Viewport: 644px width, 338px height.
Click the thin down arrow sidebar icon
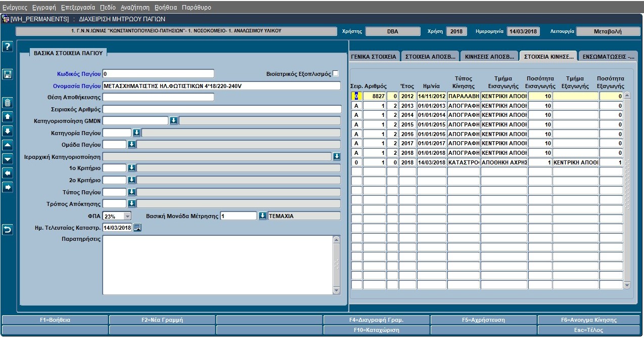[8, 131]
